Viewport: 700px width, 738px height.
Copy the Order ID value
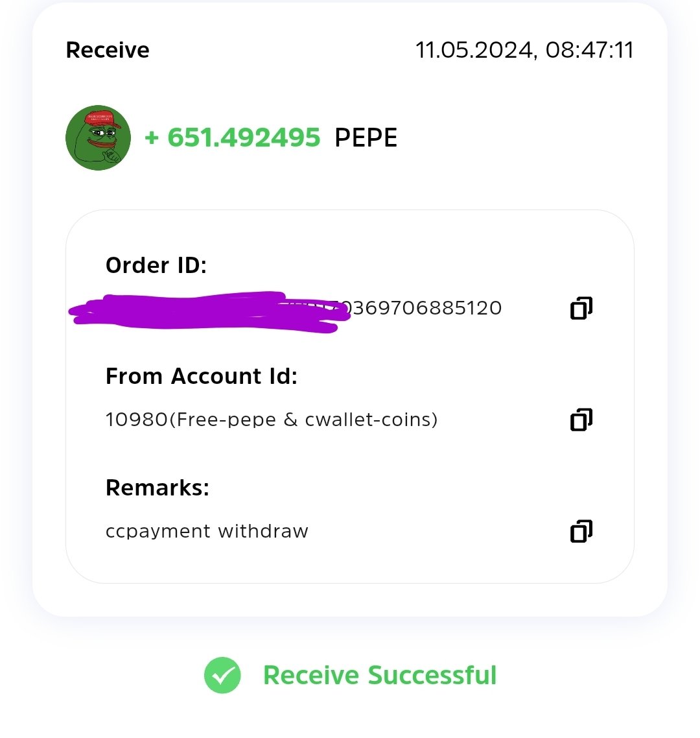tap(581, 308)
